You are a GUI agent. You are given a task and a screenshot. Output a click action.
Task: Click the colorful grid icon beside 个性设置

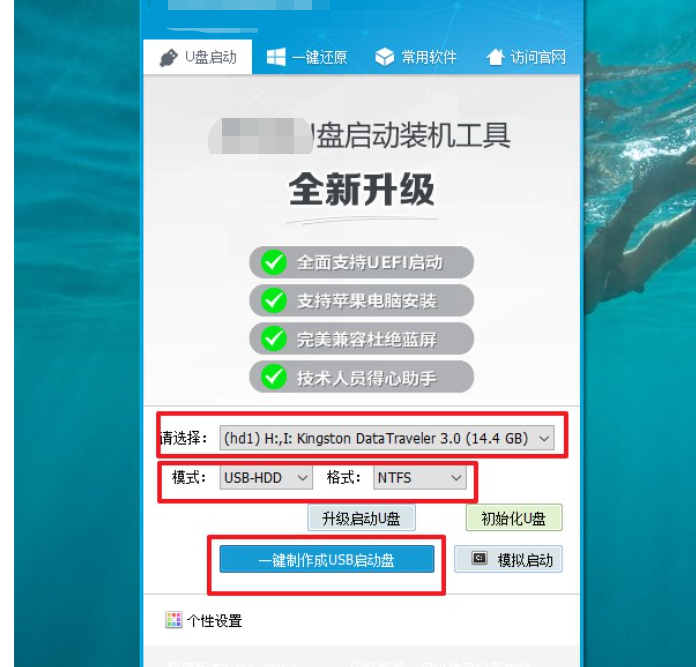click(174, 620)
